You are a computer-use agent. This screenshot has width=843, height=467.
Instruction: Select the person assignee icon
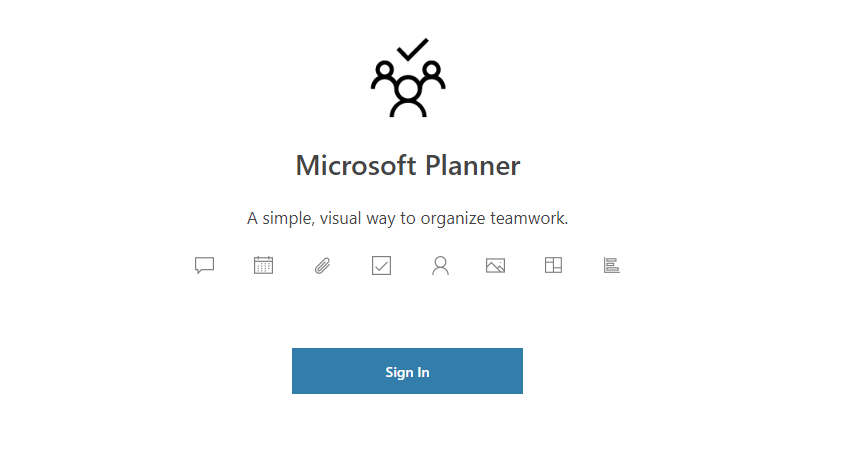(440, 265)
